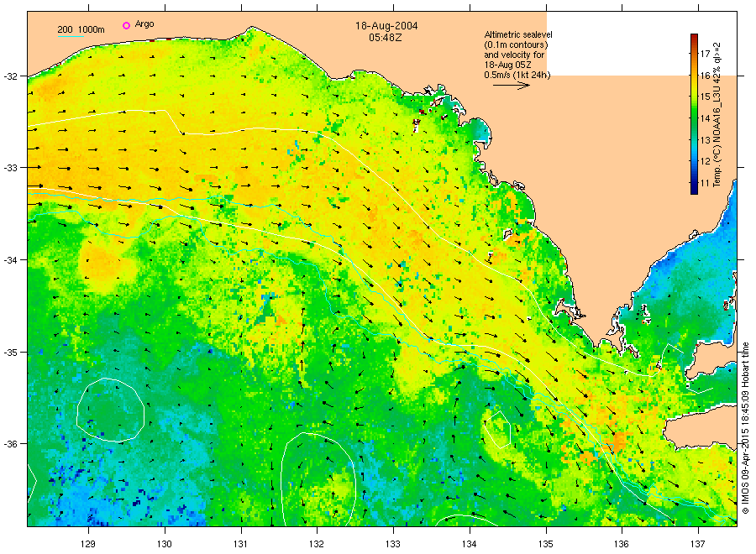Click the '15' label on temperature colorbar

coord(705,97)
